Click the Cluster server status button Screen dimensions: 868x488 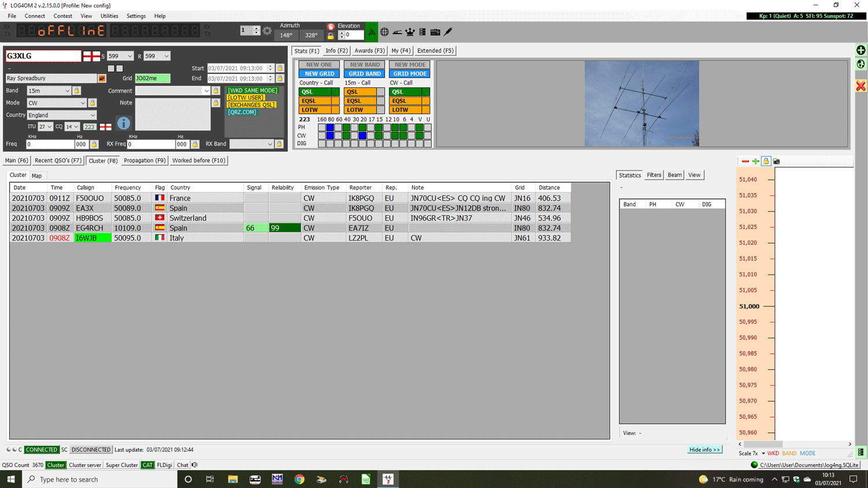click(85, 465)
